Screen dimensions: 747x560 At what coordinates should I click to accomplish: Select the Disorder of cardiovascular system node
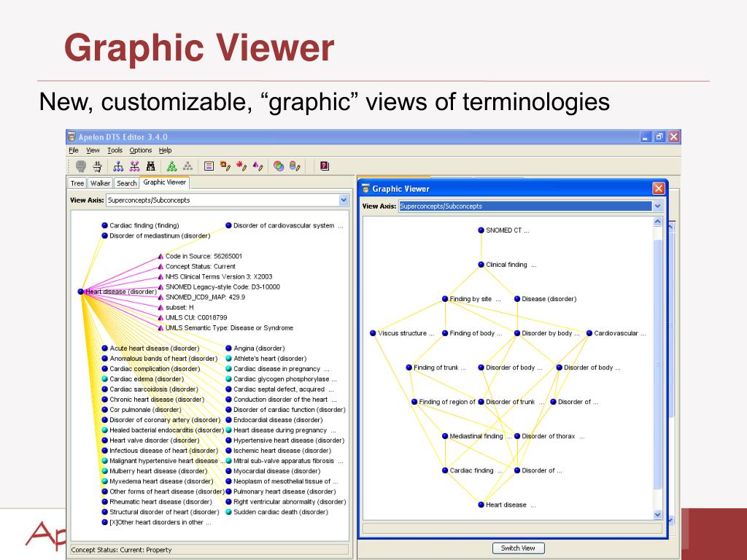click(285, 226)
